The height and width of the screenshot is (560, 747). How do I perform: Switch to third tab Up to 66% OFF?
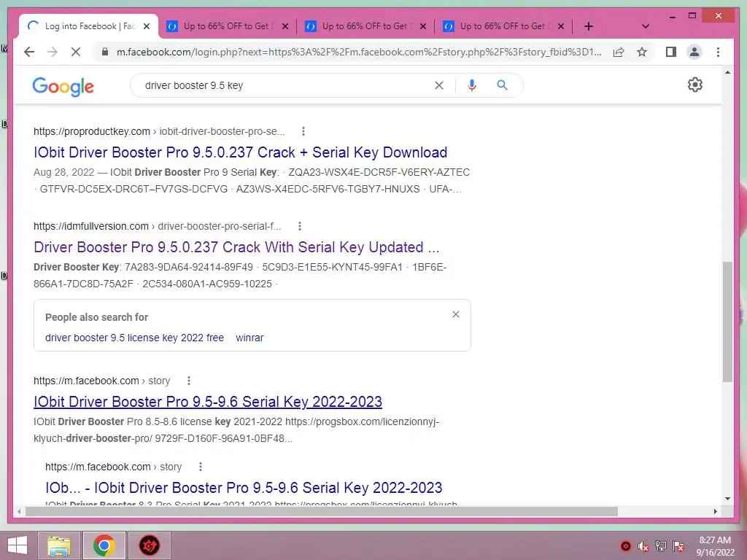(365, 26)
